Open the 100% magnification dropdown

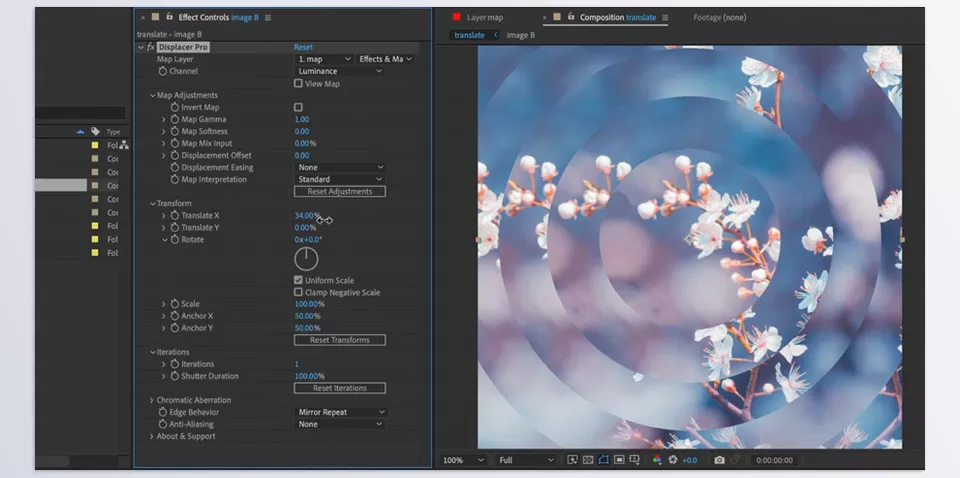click(462, 460)
